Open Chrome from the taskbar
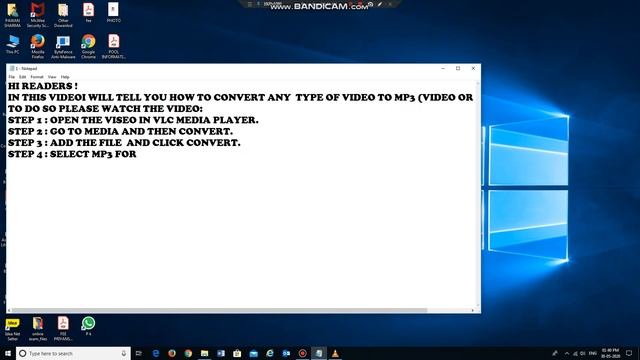 (x=188, y=353)
